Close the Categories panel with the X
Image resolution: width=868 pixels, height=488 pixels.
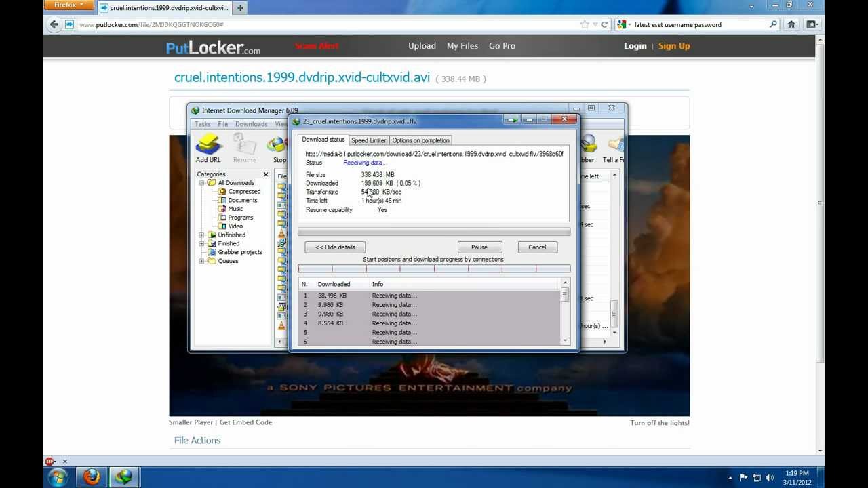[x=266, y=174]
